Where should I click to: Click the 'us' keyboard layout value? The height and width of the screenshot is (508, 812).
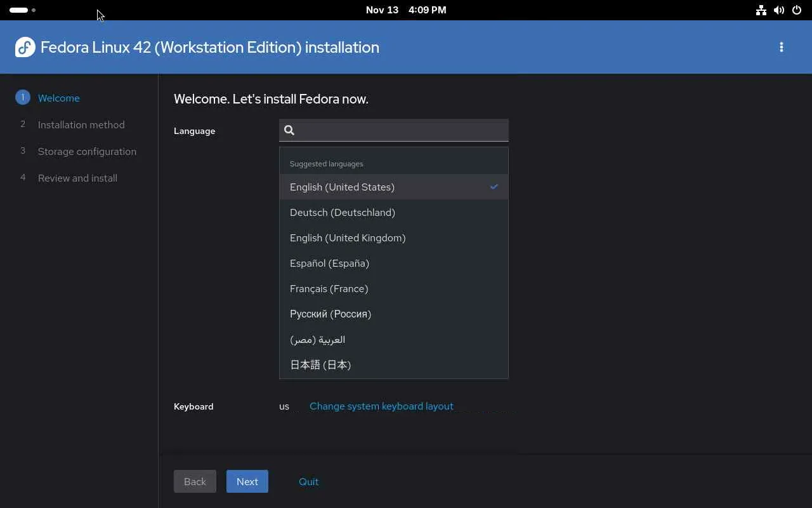[x=284, y=406]
